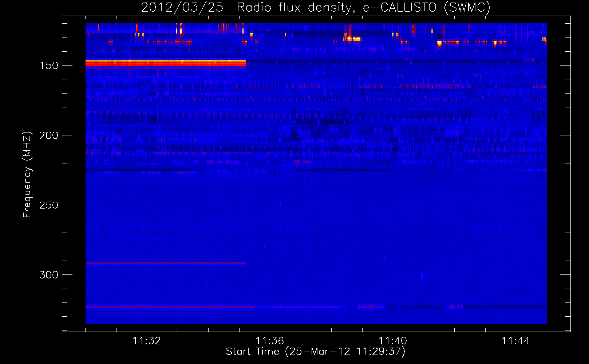589x364 pixels.
Task: Click the 200 frequency tick label
Action: pyautogui.click(x=49, y=135)
